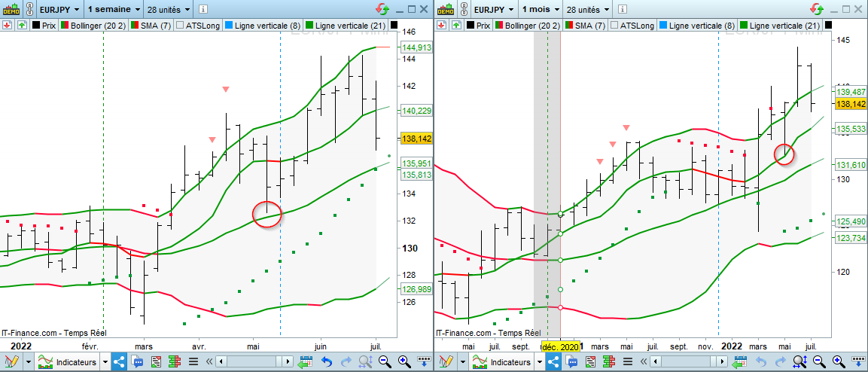
Task: Open the hamburger menu icon in weekly chart
Action: 193,362
